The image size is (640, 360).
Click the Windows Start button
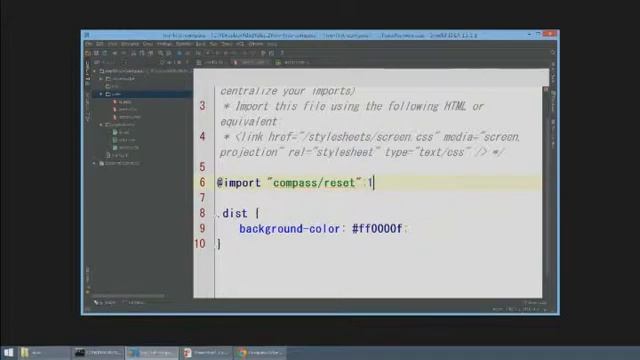8,353
